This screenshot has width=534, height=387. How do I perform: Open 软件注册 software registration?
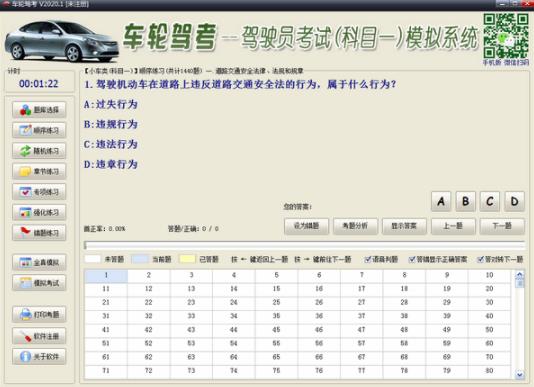click(x=39, y=336)
